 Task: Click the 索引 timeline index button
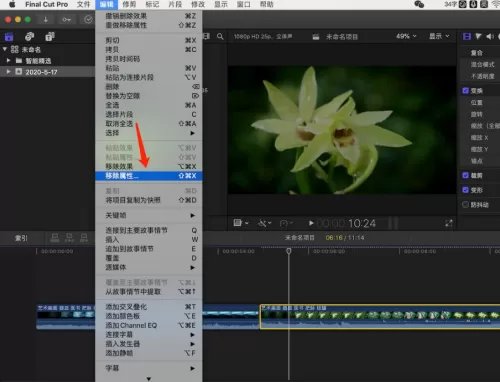click(x=21, y=238)
